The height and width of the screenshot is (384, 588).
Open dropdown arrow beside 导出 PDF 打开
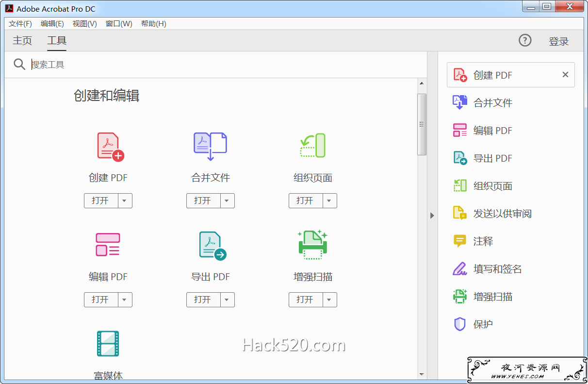228,300
